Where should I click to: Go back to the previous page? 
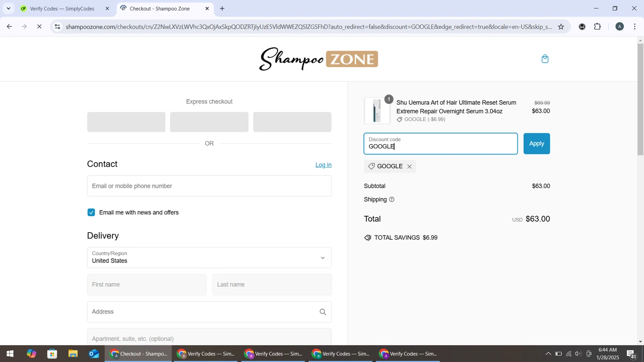click(9, 27)
